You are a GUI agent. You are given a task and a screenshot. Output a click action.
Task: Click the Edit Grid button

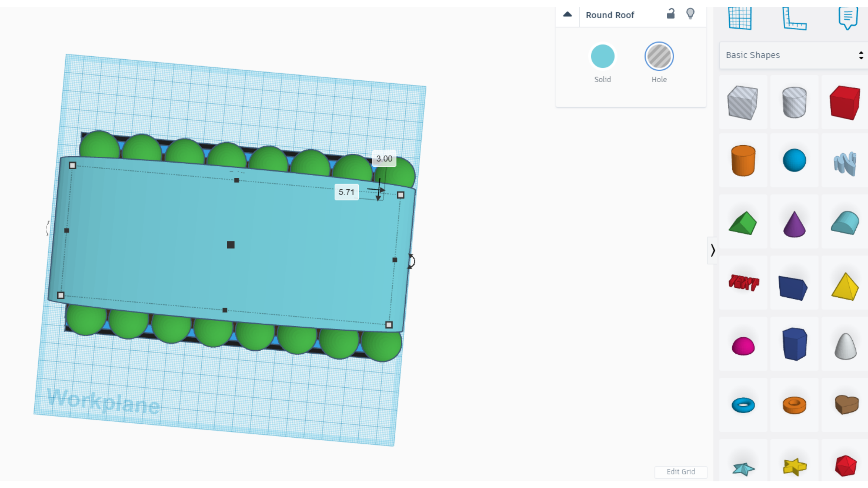tap(680, 471)
